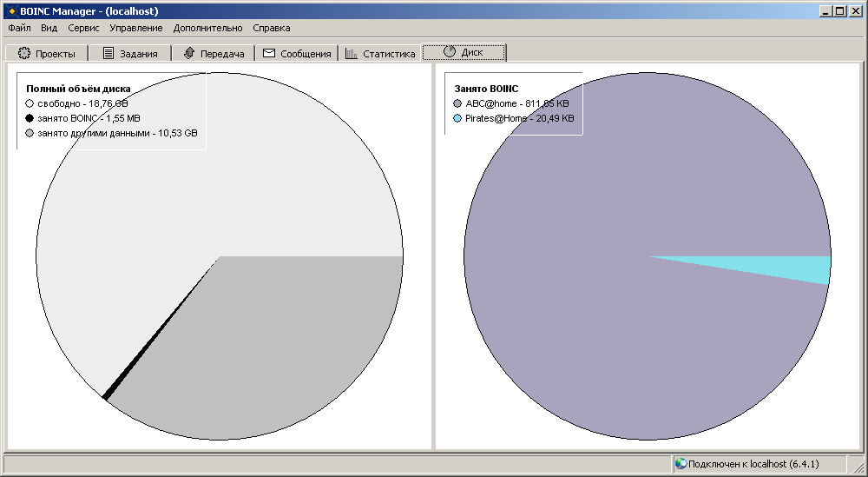Open the Файл menu
The height and width of the screenshot is (477, 868).
19,28
